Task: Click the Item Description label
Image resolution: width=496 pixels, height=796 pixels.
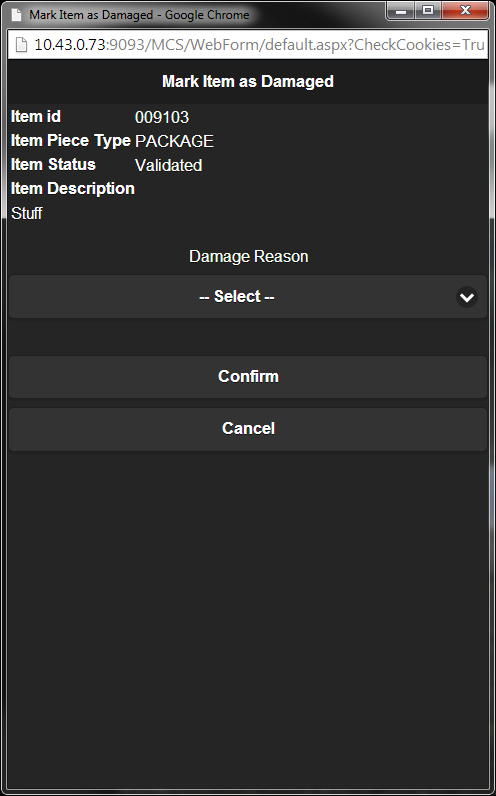Action: 73,188
